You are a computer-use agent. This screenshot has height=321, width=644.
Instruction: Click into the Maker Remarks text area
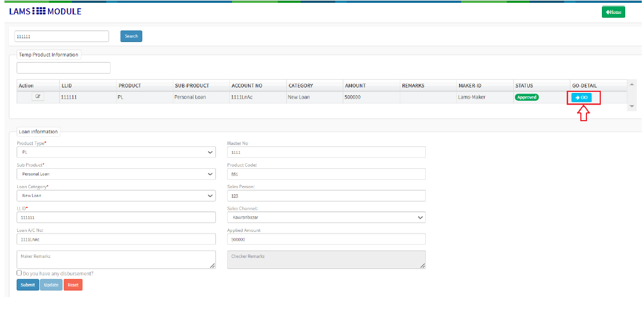(116, 260)
